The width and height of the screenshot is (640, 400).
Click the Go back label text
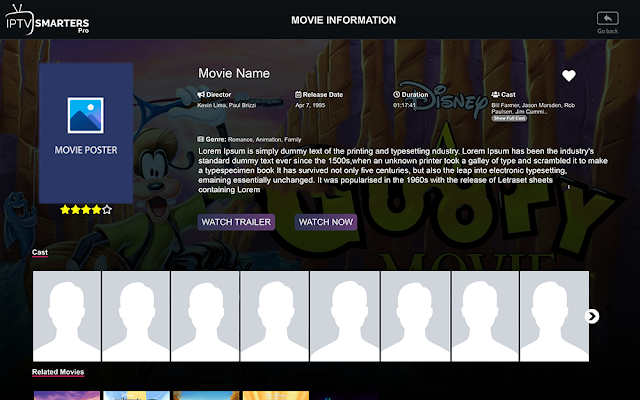pyautogui.click(x=607, y=31)
